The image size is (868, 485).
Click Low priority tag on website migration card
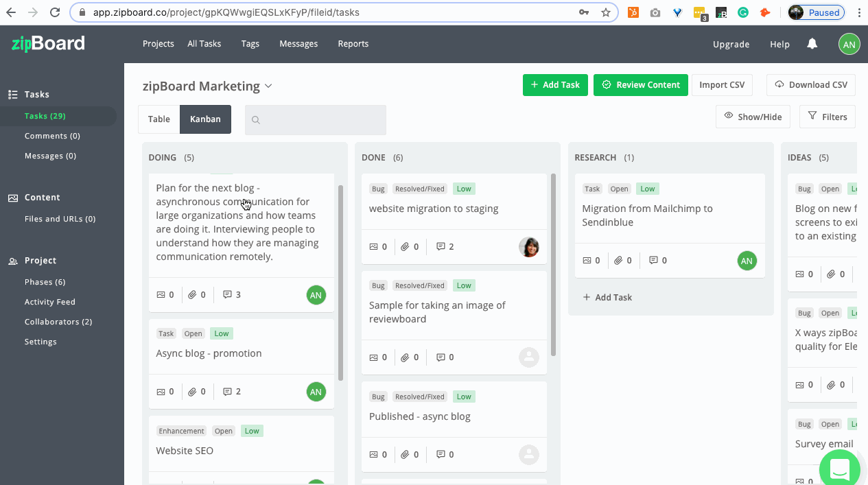point(464,189)
